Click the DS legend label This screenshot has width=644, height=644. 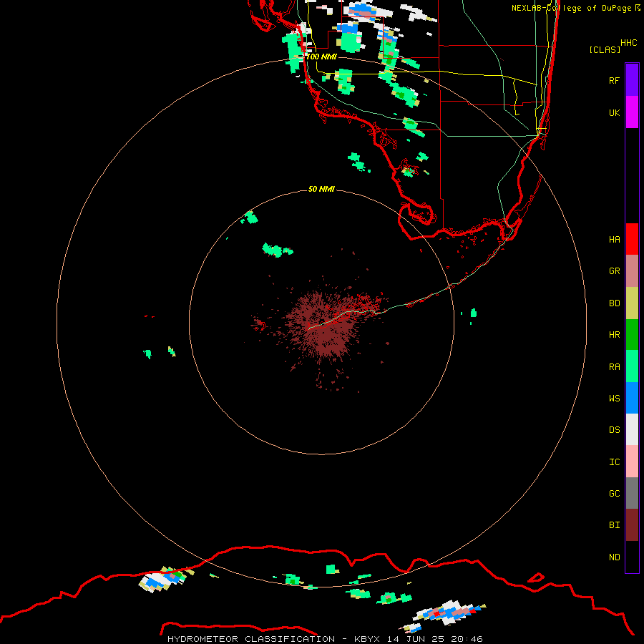614,430
